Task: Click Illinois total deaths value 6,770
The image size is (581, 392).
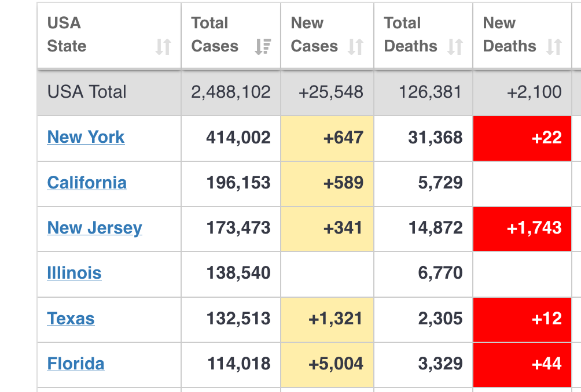Action: [440, 273]
